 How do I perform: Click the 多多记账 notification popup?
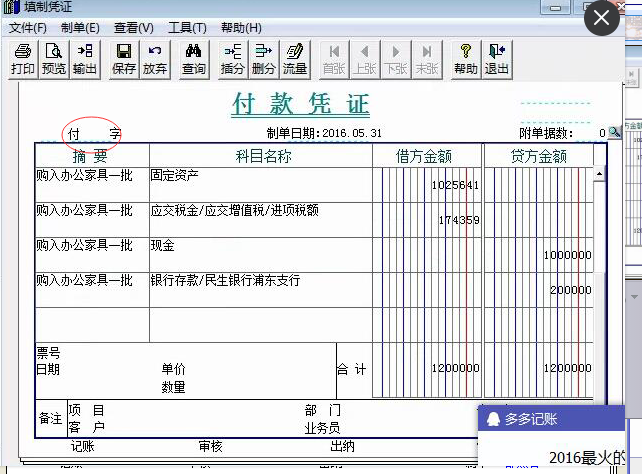(x=551, y=419)
